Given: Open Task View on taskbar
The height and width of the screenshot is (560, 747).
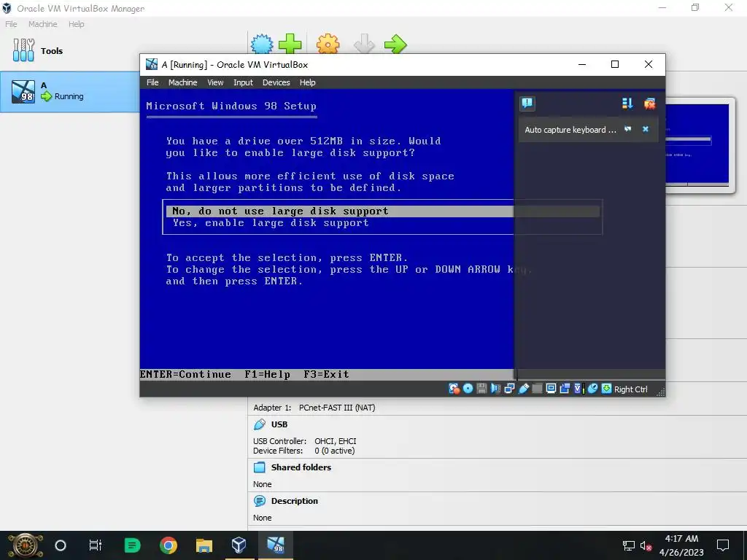Looking at the screenshot, I should [x=96, y=545].
